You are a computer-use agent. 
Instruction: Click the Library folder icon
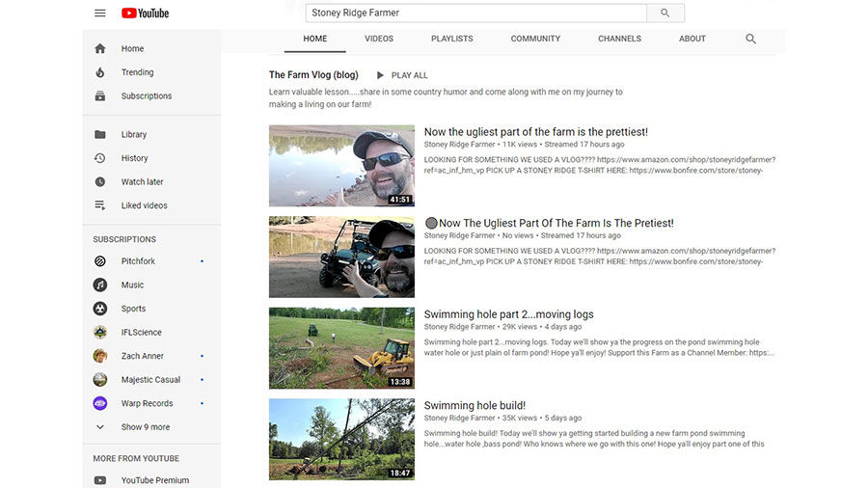point(100,134)
